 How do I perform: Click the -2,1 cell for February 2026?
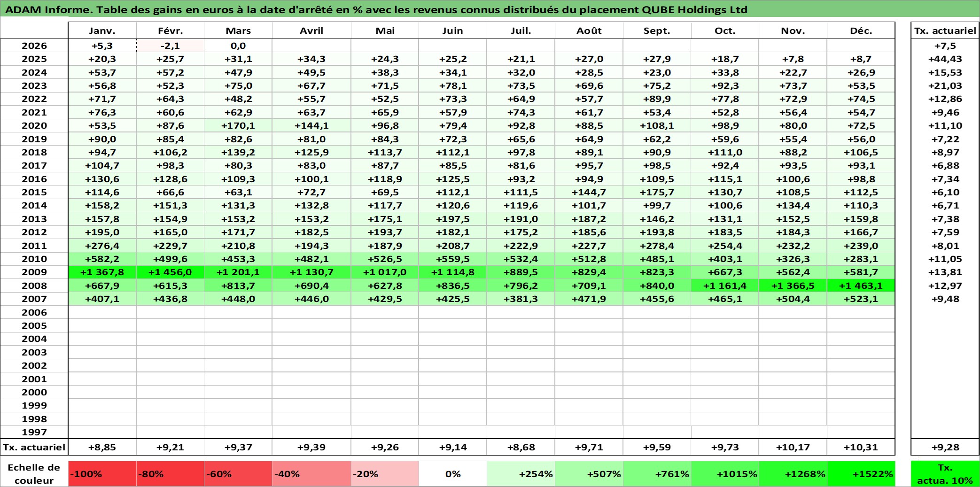point(170,46)
